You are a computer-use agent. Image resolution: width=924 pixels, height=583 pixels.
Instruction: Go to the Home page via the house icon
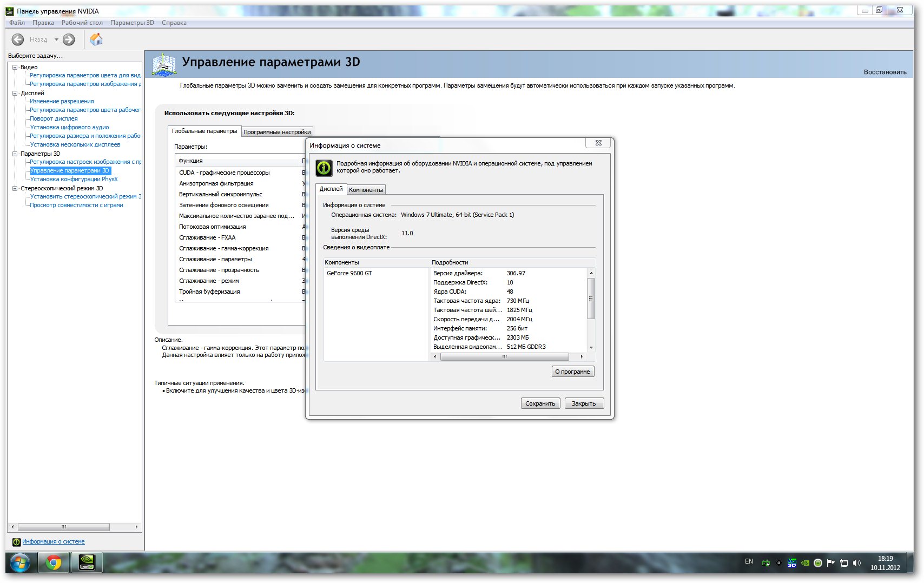[96, 39]
